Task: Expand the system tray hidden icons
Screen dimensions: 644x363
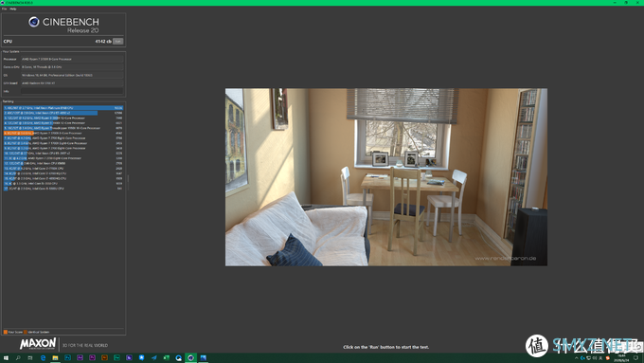Action: point(576,358)
